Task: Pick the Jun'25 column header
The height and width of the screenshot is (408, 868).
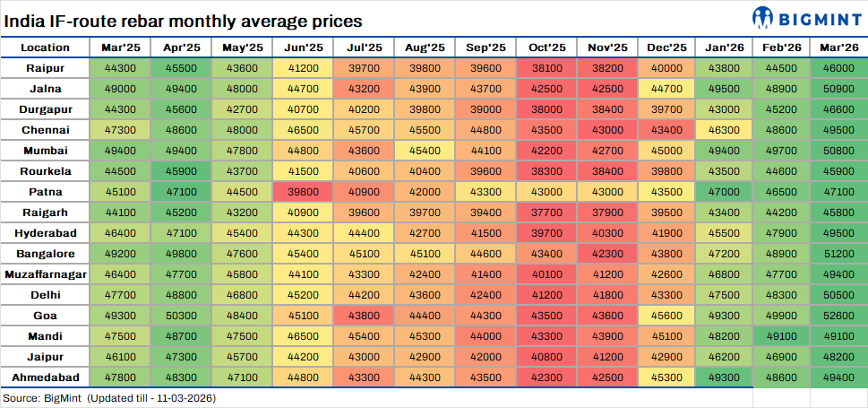Action: (302, 47)
